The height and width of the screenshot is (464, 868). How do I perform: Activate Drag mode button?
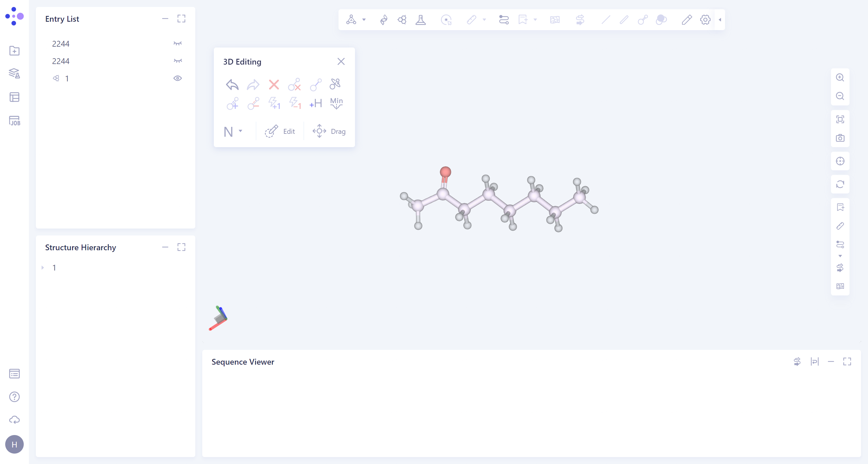coord(329,131)
